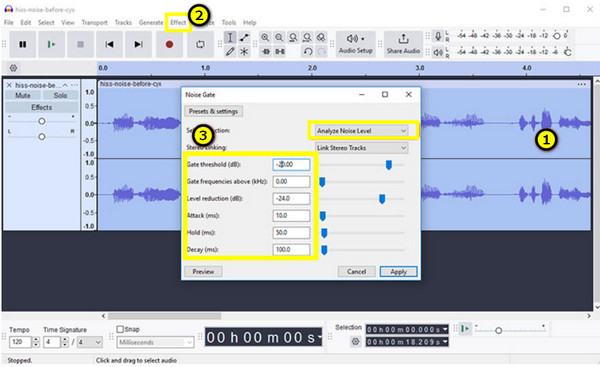Click the Undo arrow icon

[x=308, y=51]
